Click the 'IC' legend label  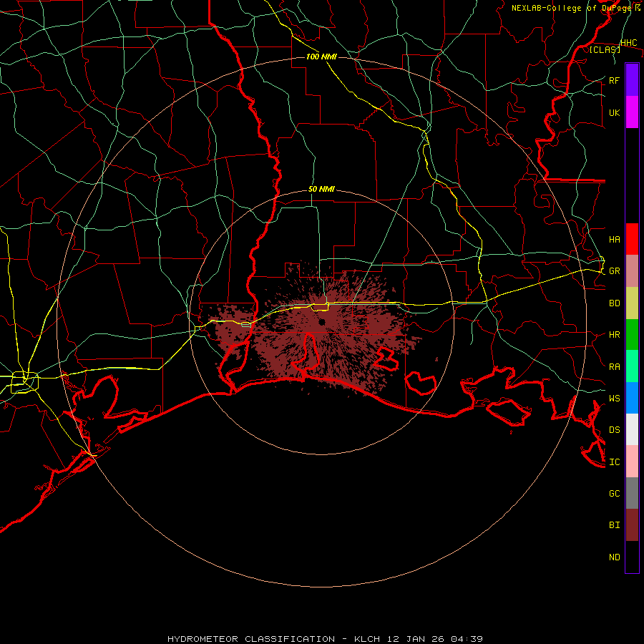click(614, 462)
